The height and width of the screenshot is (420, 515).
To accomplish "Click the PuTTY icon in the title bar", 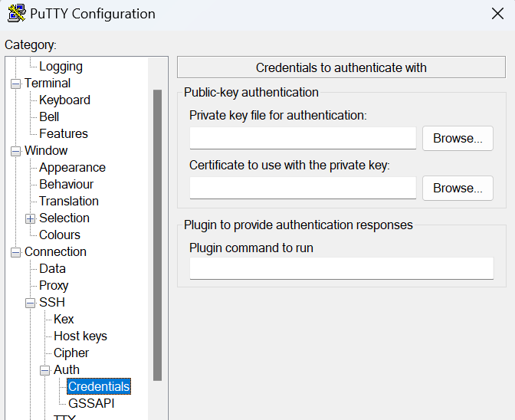I will pyautogui.click(x=16, y=14).
